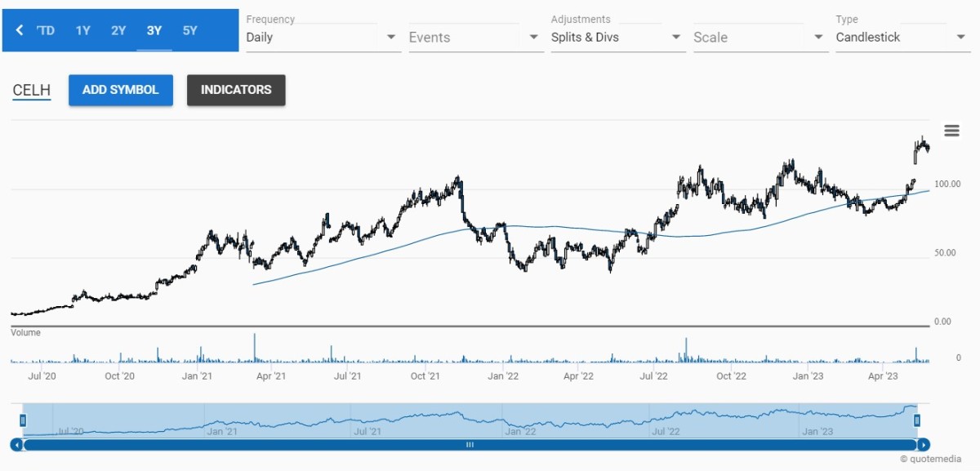Change chart Type from Candlestick
The width and height of the screenshot is (980, 471).
coord(902,37)
